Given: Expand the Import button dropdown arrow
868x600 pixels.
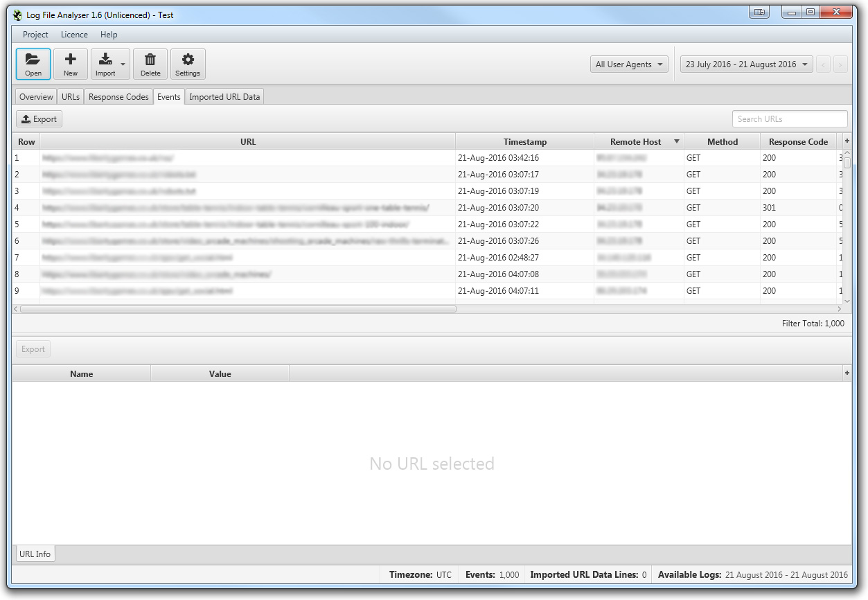Looking at the screenshot, I should click(x=123, y=64).
